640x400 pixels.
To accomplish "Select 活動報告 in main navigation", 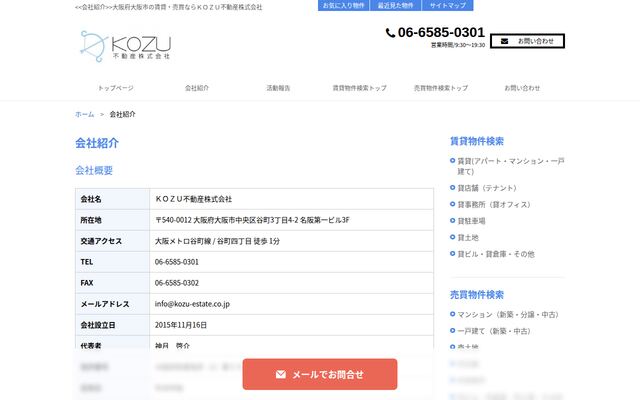I will pyautogui.click(x=278, y=88).
